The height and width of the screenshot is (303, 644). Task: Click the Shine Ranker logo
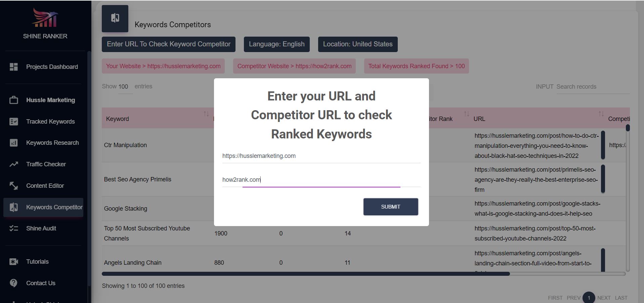[x=45, y=17]
